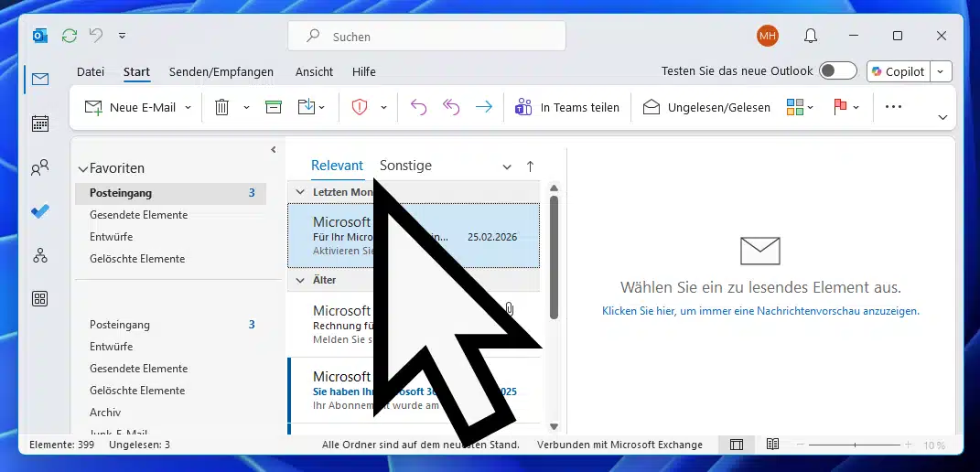Open the Ansicht ribbon tab

pyautogui.click(x=314, y=71)
